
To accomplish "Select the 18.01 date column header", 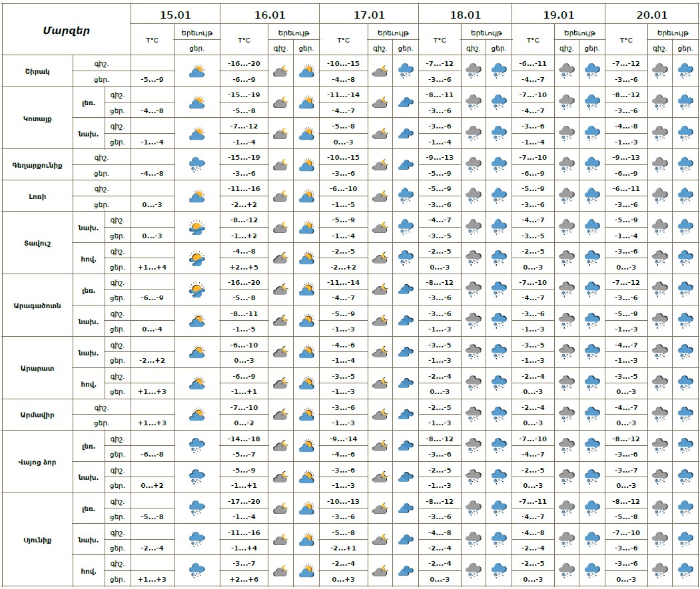I will (x=465, y=15).
